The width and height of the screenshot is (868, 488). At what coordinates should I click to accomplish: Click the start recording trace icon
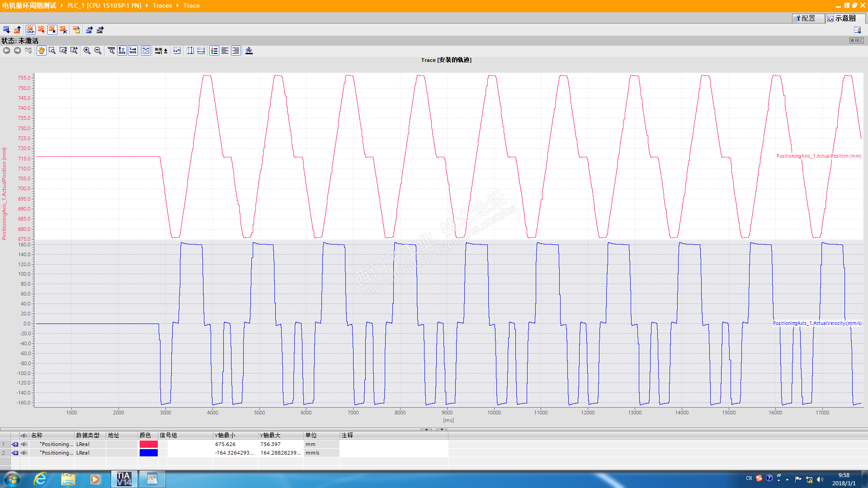[x=41, y=30]
